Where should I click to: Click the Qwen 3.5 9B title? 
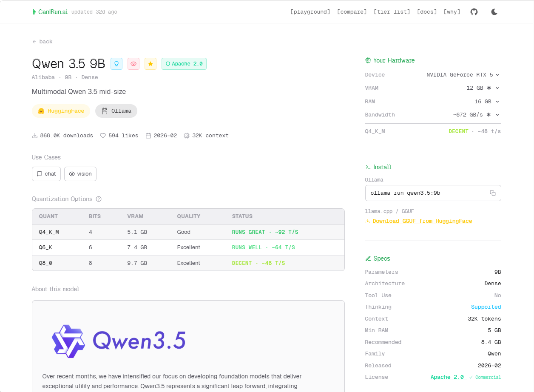tap(68, 64)
